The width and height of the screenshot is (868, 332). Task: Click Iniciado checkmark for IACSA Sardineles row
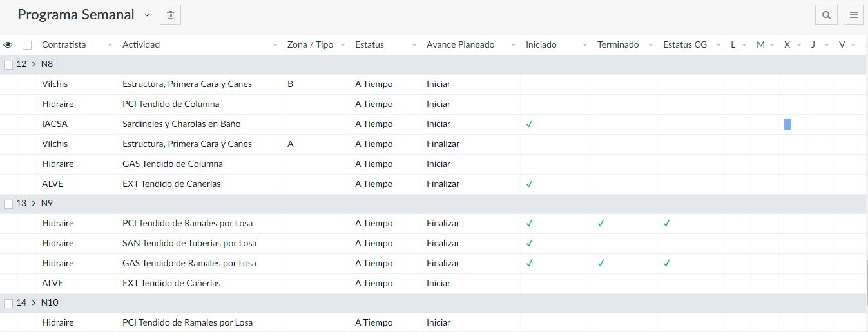530,124
